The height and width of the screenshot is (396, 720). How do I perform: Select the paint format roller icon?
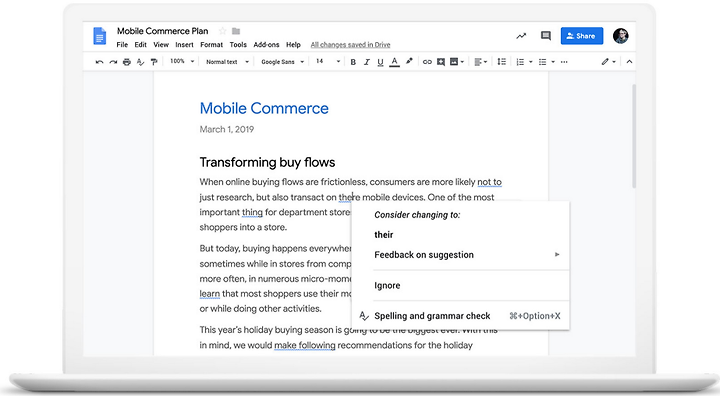pos(154,62)
